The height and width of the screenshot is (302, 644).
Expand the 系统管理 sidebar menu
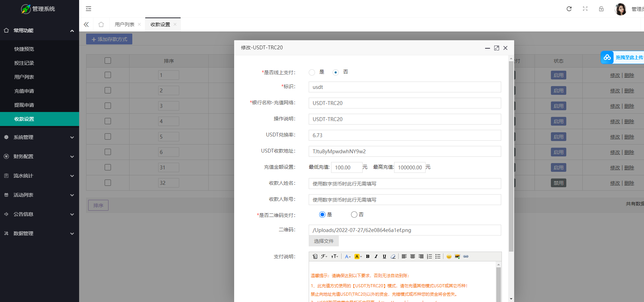[40, 137]
